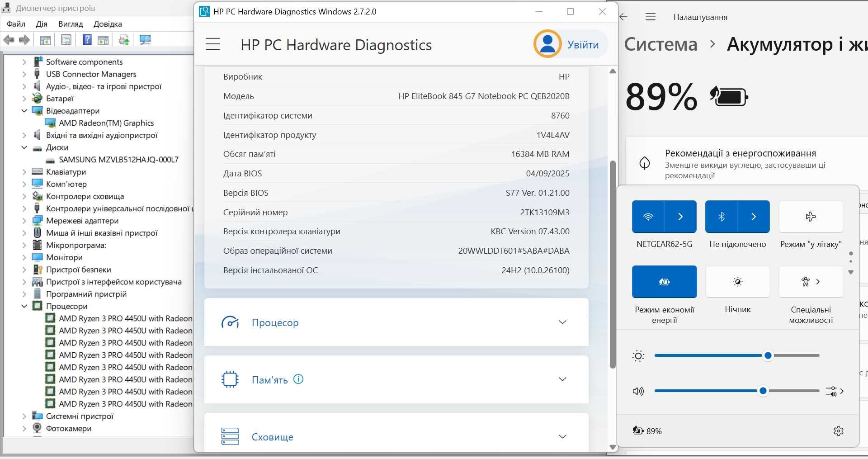Expand the Пам'ять section chevron
Screen dimensions: 868x459
(562, 379)
